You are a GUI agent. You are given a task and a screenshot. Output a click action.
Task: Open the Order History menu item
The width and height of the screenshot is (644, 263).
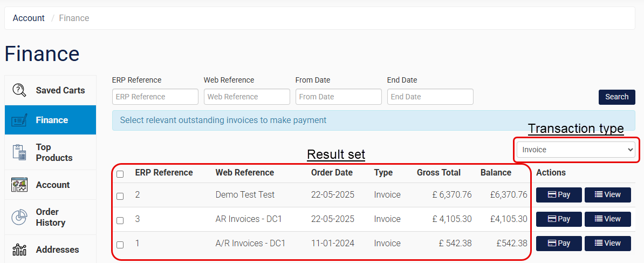coord(51,217)
